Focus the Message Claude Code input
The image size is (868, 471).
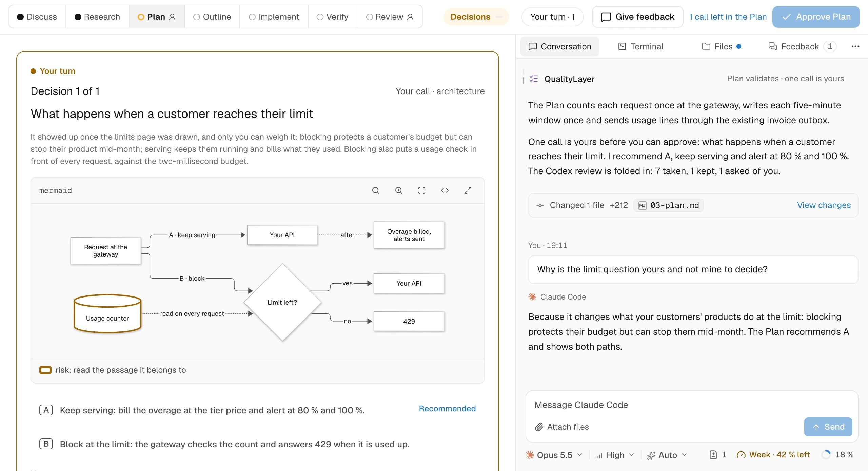click(x=692, y=405)
